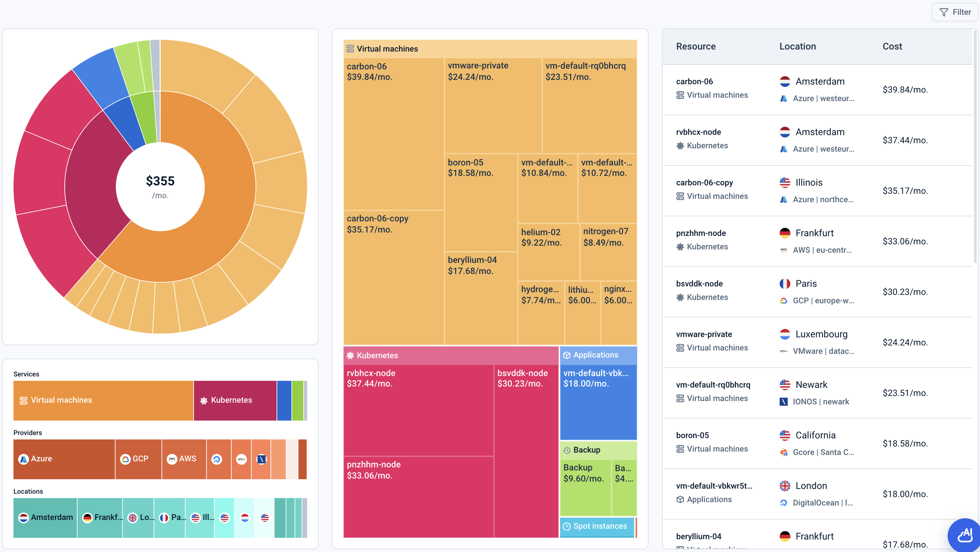
Task: Click the GCP logo in Providers bar
Action: click(125, 459)
